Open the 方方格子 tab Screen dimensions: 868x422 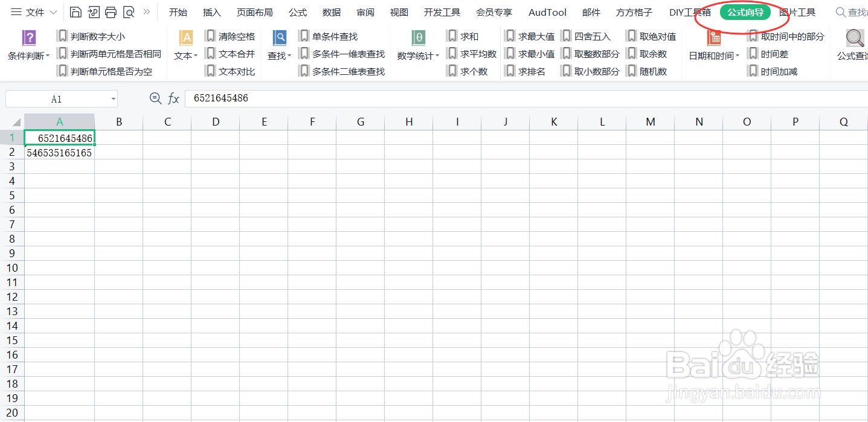click(x=634, y=12)
